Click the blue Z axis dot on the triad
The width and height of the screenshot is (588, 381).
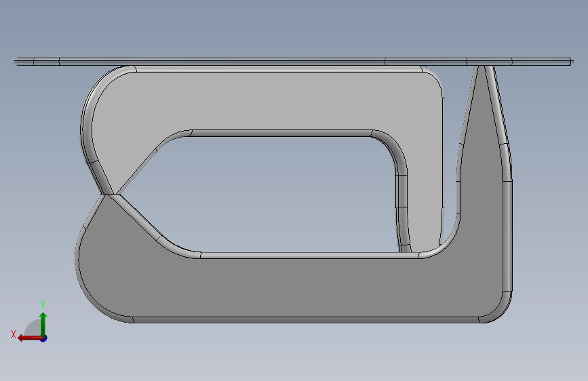click(x=44, y=338)
